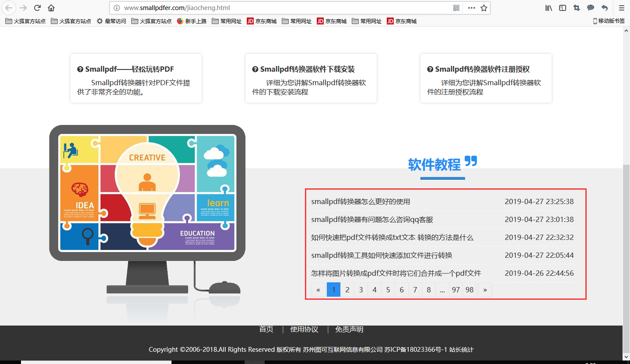Viewport: 630px width, 364px height.
Task: Open the article 怎样将图片转换成pdf文件时将它们合并
Action: pyautogui.click(x=396, y=273)
